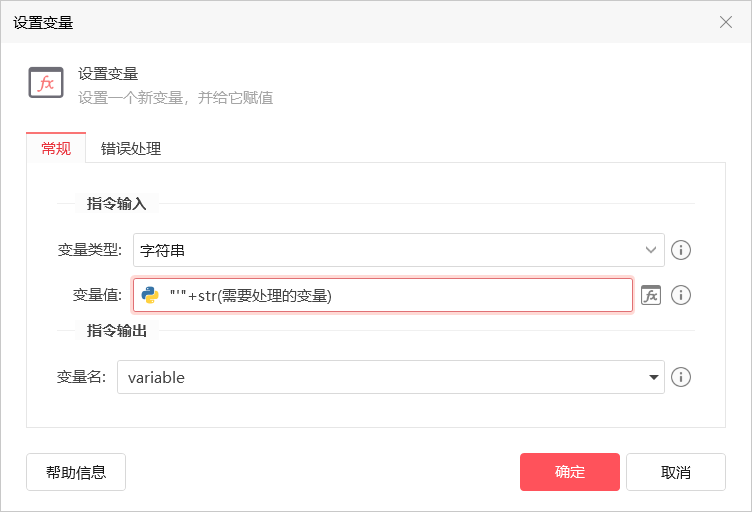Click the Python icon in the 变量值 field
752x512 pixels.
pyautogui.click(x=151, y=295)
